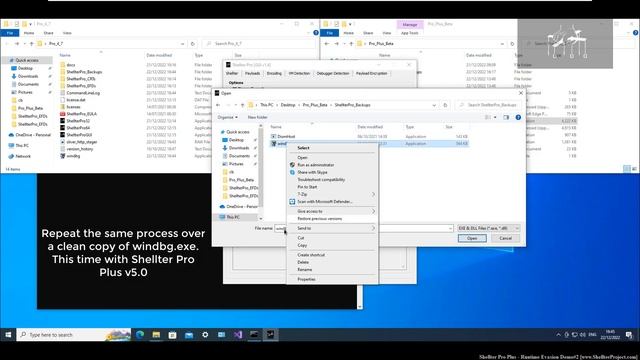The image size is (640, 360).
Task: Switch to Payloads tab in Shellter Pro
Action: click(252, 73)
